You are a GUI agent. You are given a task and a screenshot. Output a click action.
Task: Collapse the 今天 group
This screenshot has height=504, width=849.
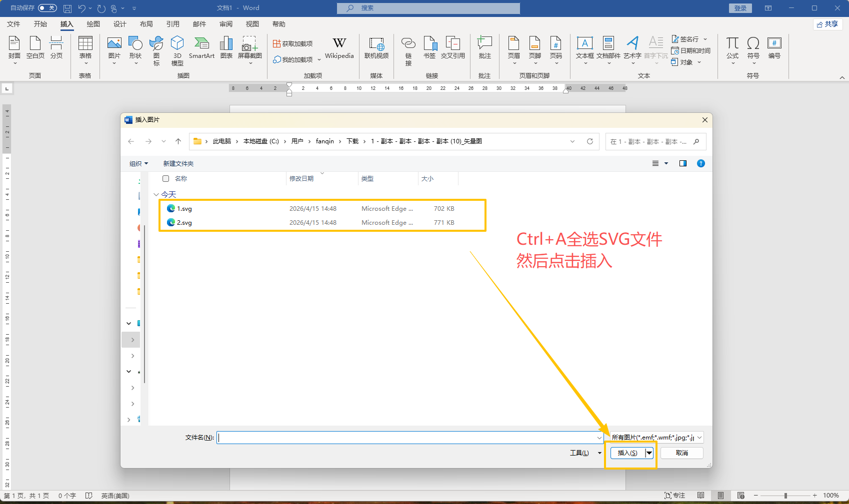(156, 194)
